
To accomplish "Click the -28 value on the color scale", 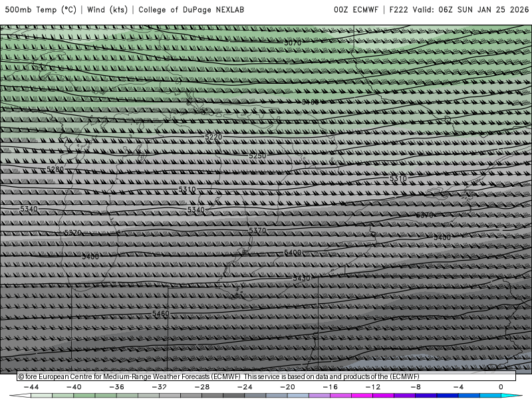I will pos(202,387).
